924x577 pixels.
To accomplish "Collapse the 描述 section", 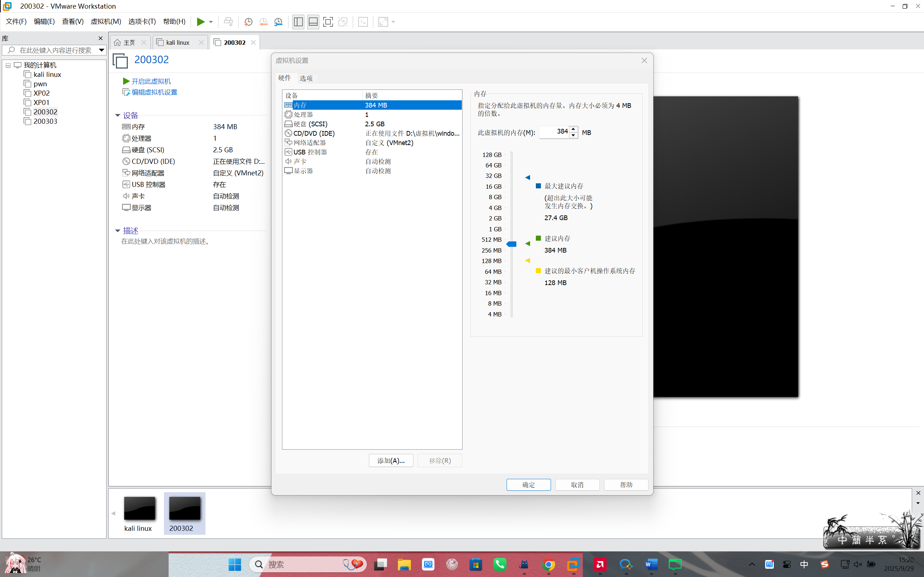I will click(x=118, y=231).
